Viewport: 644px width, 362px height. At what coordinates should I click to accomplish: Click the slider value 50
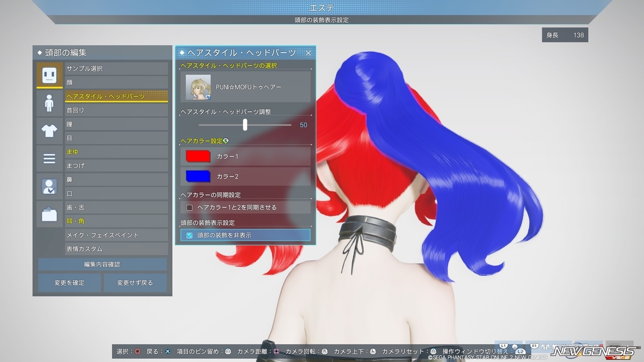pos(304,125)
